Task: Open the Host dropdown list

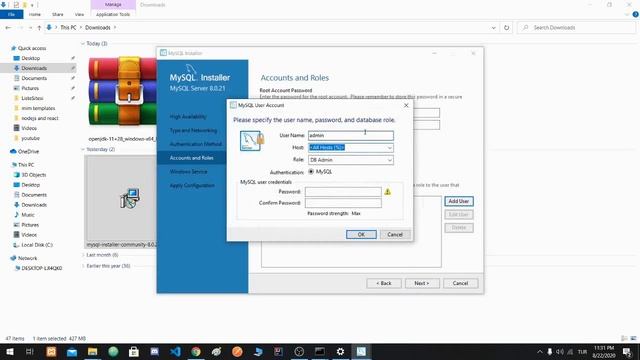Action: [x=389, y=148]
